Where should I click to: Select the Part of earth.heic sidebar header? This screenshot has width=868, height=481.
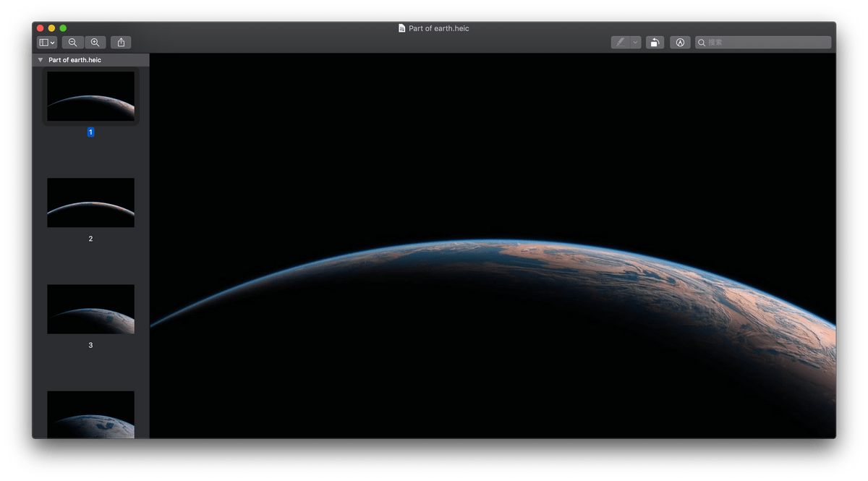pyautogui.click(x=90, y=60)
